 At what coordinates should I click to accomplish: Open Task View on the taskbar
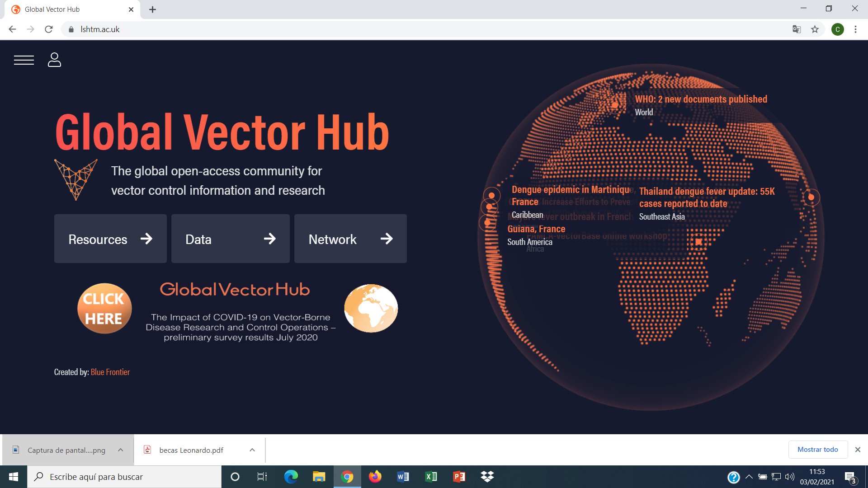262,477
